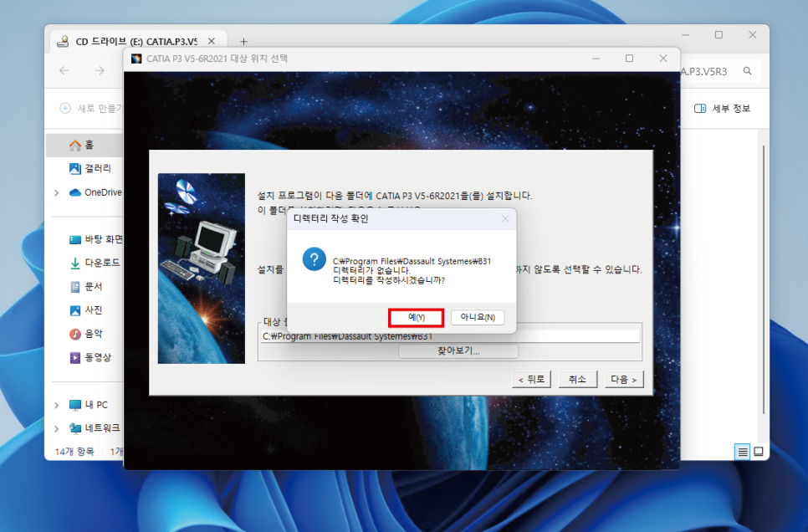
Task: Click the Explorer vertical scrollbar
Action: [763, 279]
